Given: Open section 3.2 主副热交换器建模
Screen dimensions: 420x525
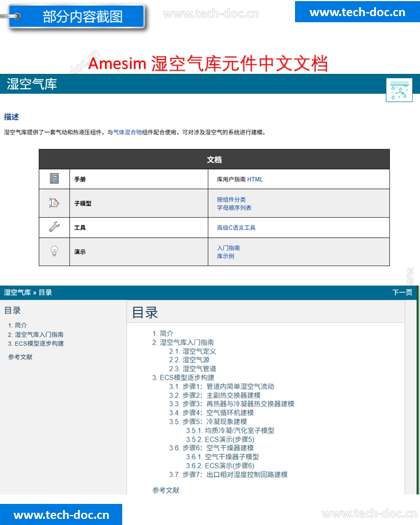Looking at the screenshot, I should [x=214, y=396].
